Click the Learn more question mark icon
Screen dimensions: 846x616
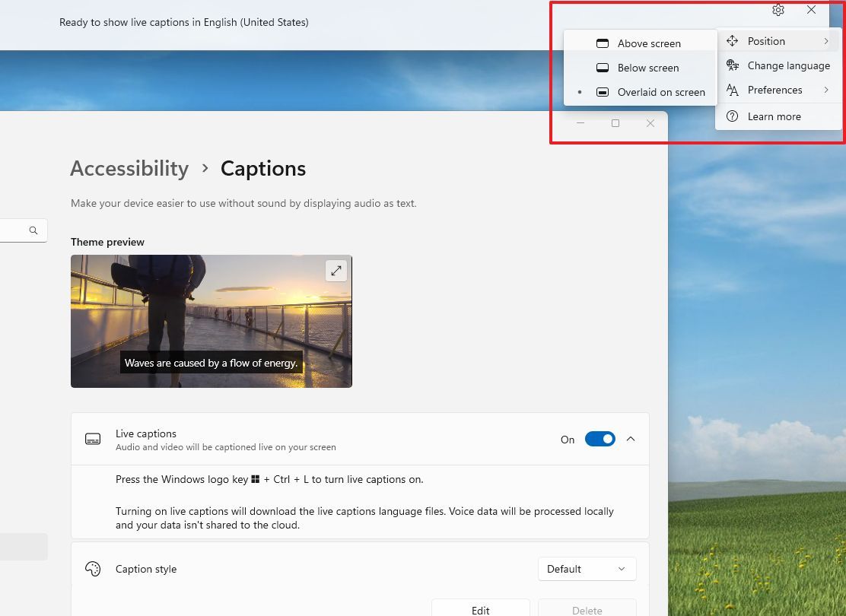pyautogui.click(x=732, y=116)
